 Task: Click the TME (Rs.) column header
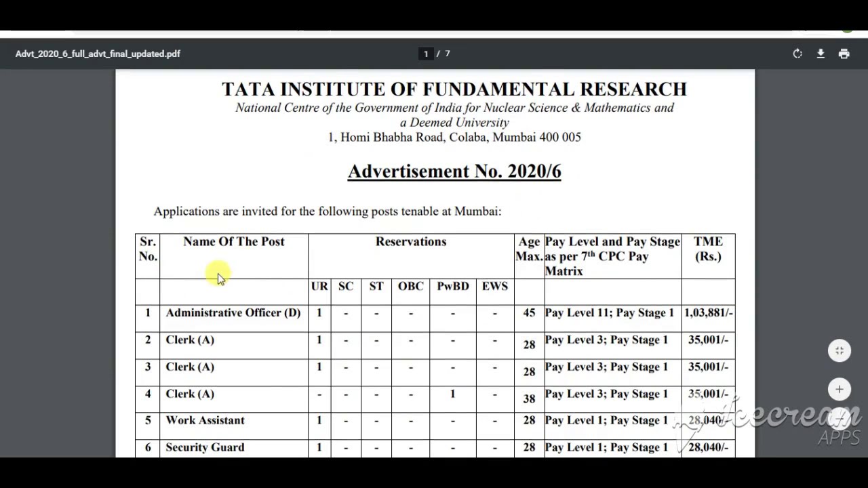(x=708, y=249)
